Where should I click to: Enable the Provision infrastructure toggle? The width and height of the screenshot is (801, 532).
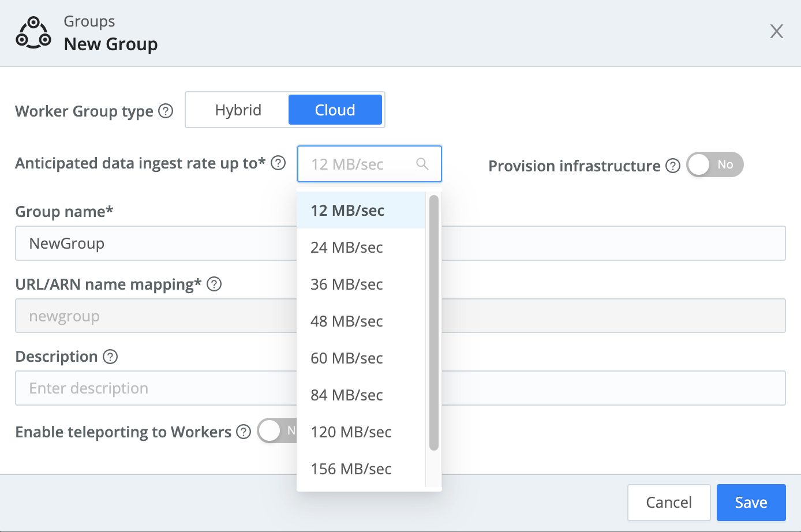coord(714,164)
